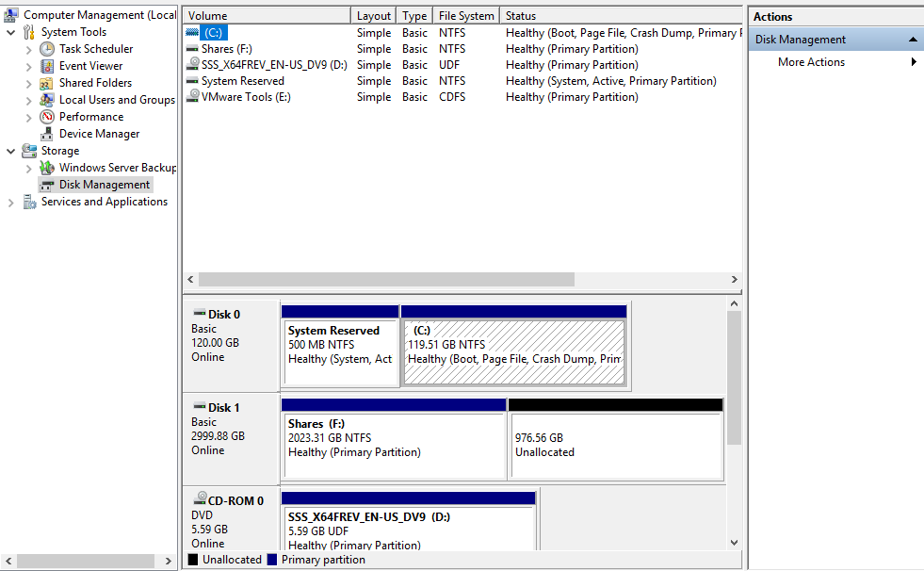Click the UDF file system cell
Viewport: 924px width, 571px height.
449,65
